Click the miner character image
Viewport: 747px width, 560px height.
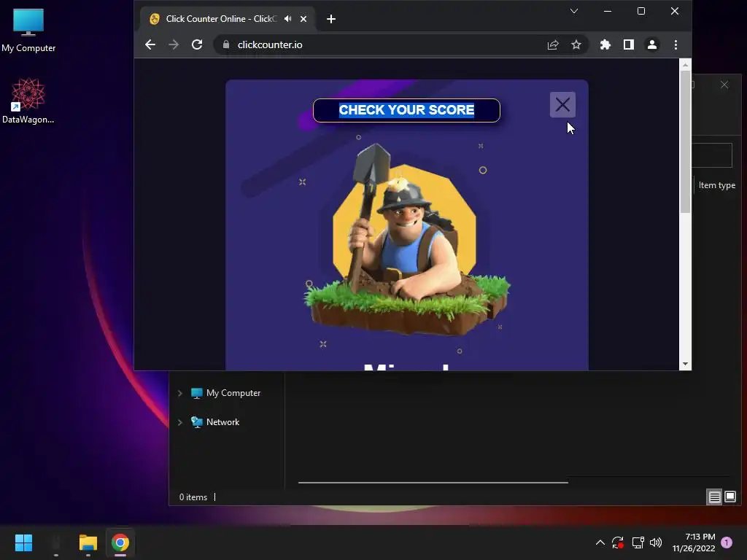coord(406,241)
